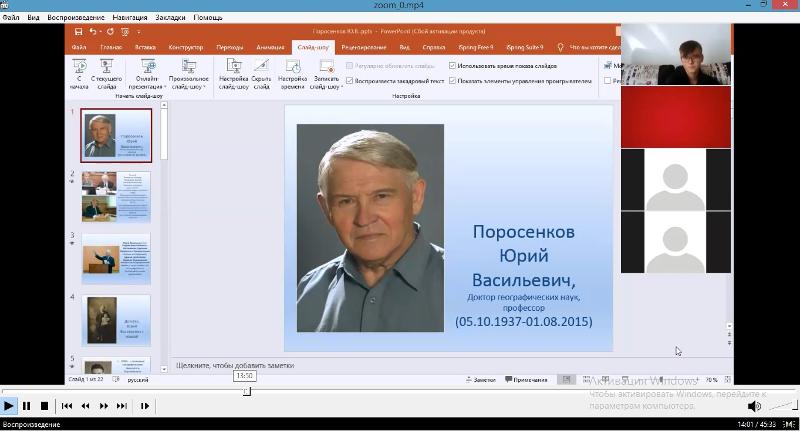Open Set Up Slide Show icon
This screenshot has width=800, height=431.
pyautogui.click(x=233, y=73)
